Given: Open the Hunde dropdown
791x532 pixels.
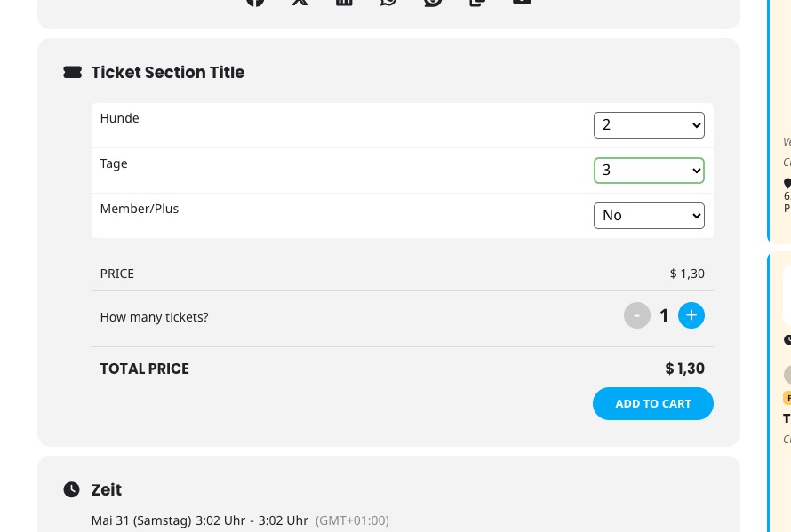Looking at the screenshot, I should click(649, 125).
